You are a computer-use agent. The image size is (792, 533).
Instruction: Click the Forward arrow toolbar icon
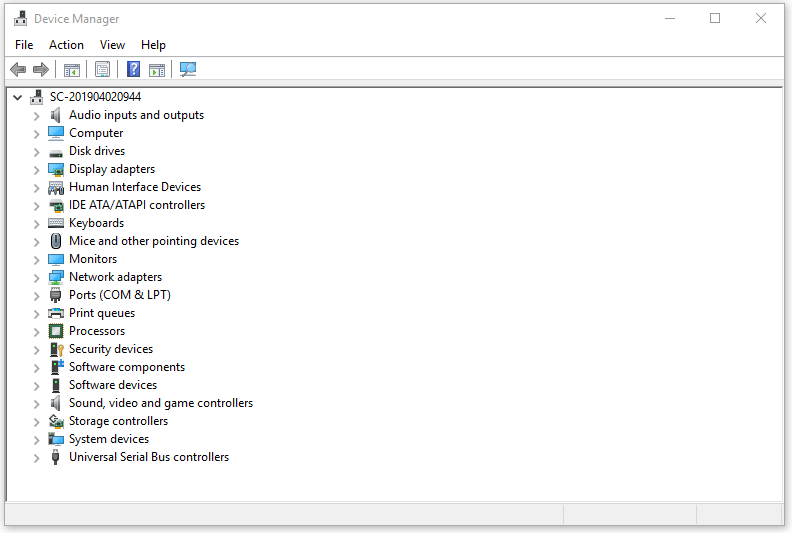pos(41,69)
